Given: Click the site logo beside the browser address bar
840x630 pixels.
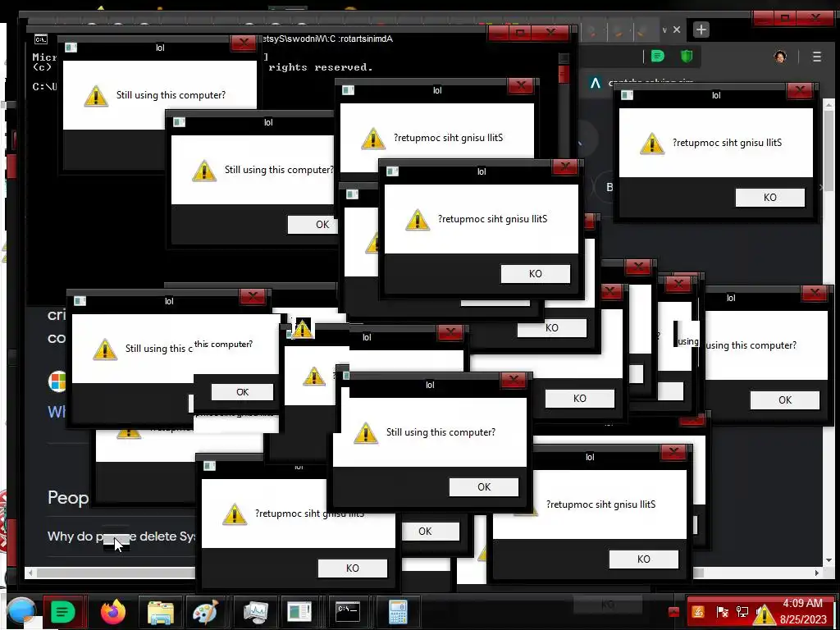Looking at the screenshot, I should pyautogui.click(x=595, y=84).
